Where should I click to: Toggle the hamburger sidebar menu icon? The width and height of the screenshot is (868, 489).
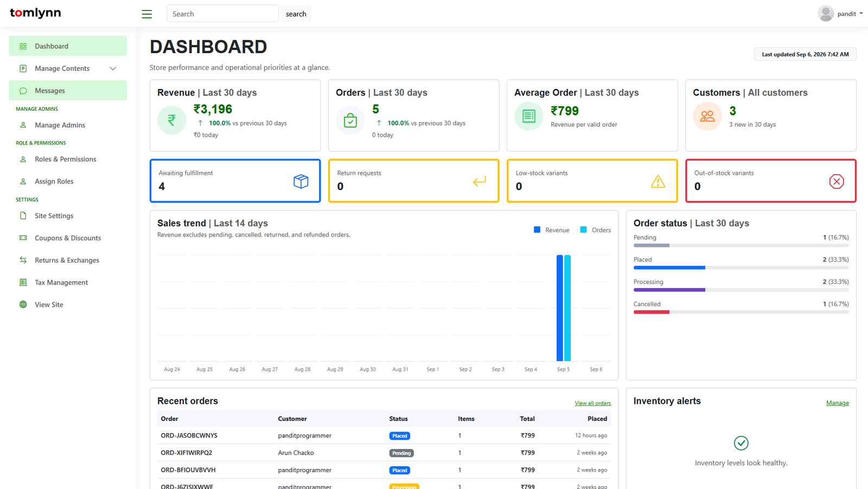146,14
